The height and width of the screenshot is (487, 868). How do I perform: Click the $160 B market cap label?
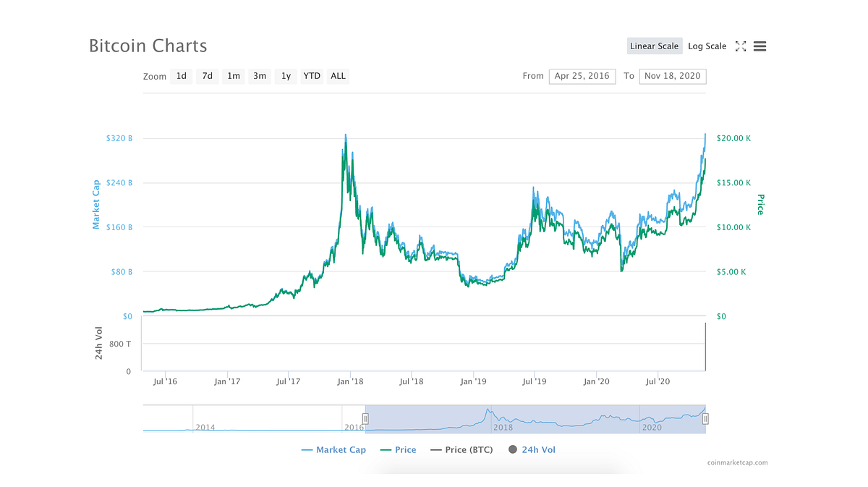(119, 227)
